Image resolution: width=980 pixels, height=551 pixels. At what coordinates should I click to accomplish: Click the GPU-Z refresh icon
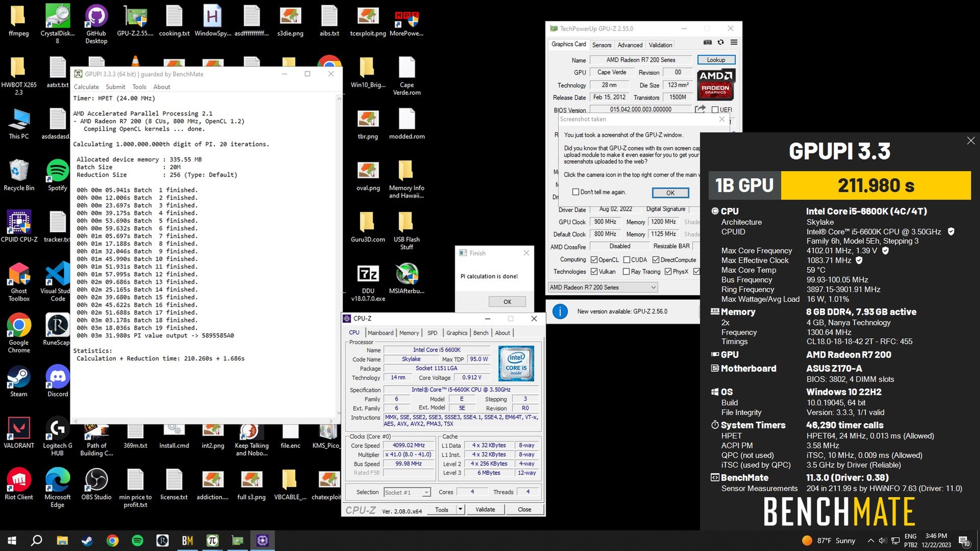pyautogui.click(x=721, y=42)
